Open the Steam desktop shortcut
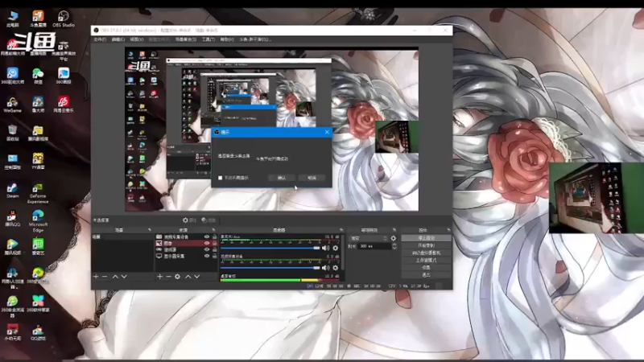The image size is (644, 362). (x=12, y=191)
